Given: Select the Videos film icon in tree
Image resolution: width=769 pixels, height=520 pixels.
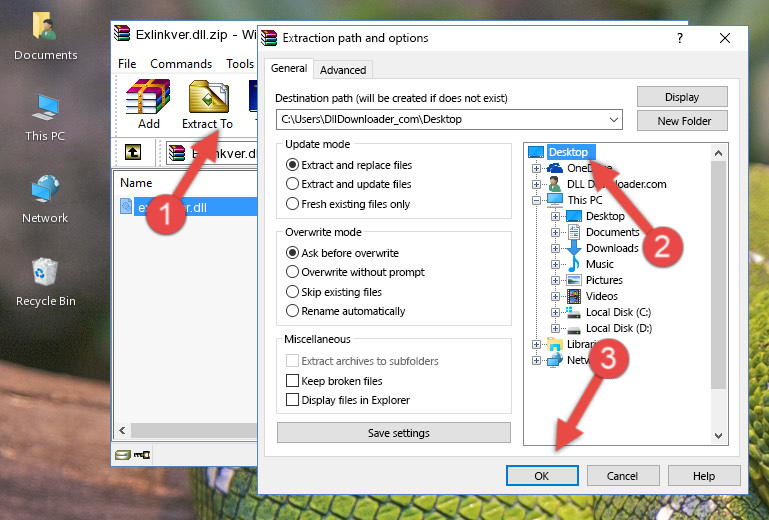Looking at the screenshot, I should [573, 296].
